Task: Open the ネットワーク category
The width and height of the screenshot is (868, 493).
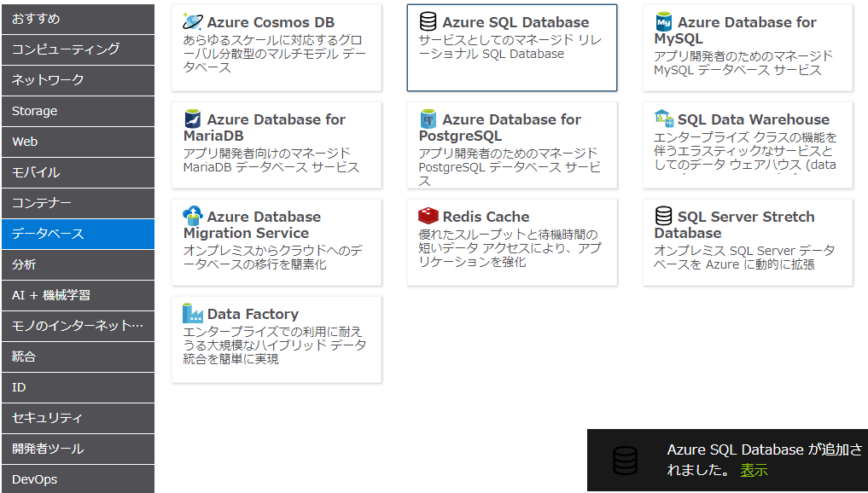Action: (78, 80)
